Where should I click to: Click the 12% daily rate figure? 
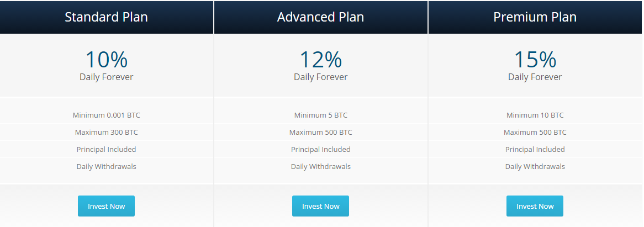point(320,59)
